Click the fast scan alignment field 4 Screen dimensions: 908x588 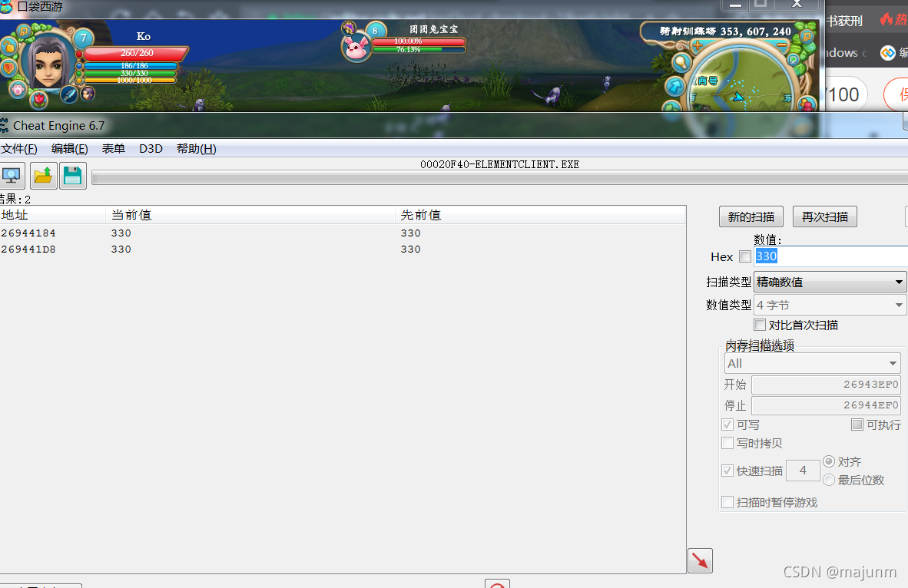(x=803, y=471)
